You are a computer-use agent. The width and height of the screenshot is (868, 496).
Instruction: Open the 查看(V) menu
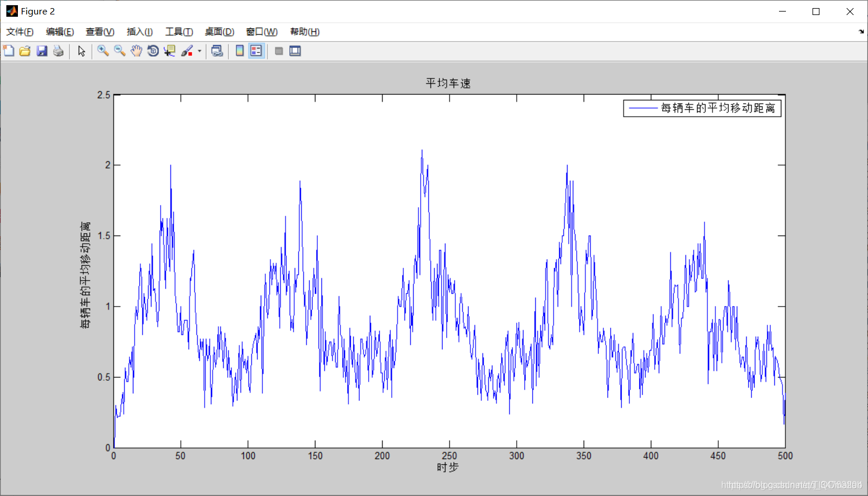point(100,32)
